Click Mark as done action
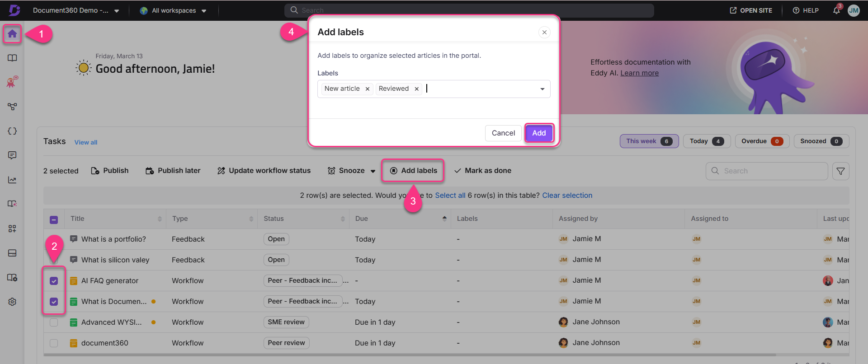Viewport: 868px width, 364px height. pos(483,171)
